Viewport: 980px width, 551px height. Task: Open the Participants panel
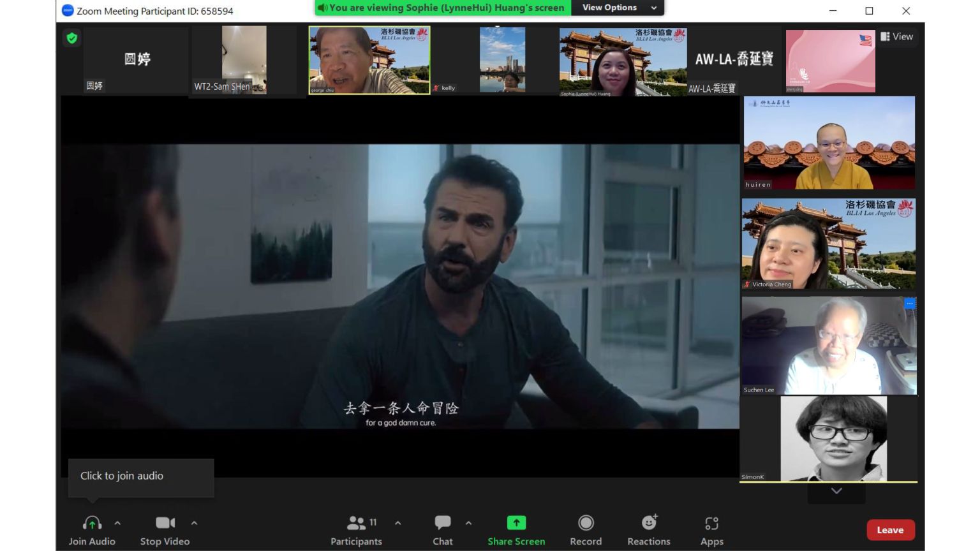click(x=356, y=531)
